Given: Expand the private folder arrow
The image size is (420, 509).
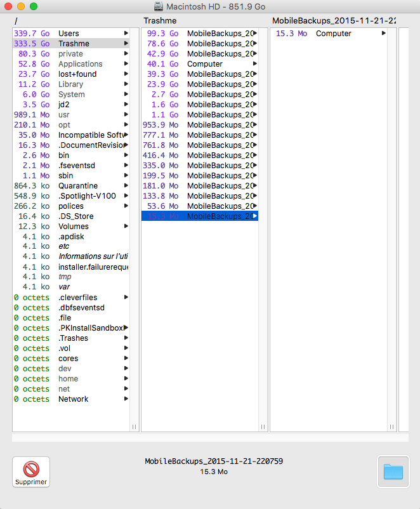Looking at the screenshot, I should pos(126,53).
